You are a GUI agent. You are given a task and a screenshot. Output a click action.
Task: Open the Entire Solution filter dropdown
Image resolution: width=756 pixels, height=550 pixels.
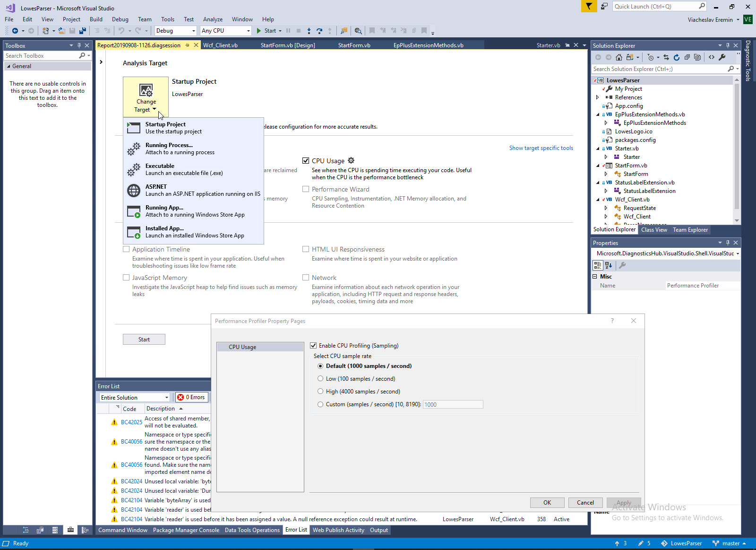tap(135, 398)
